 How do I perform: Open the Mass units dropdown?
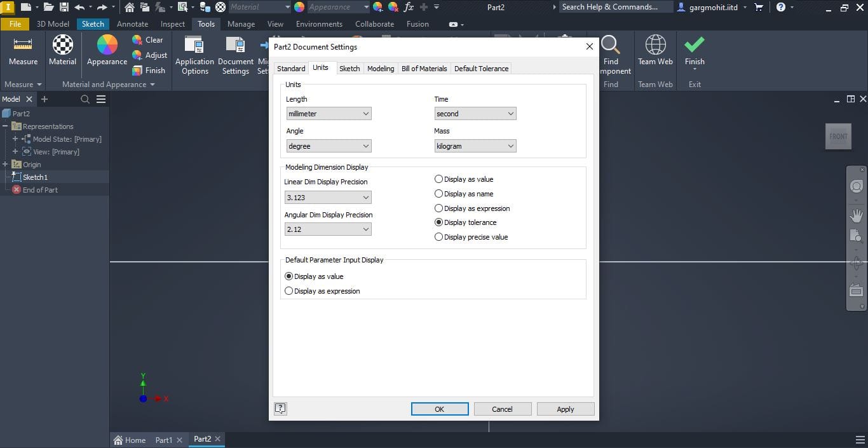click(475, 146)
